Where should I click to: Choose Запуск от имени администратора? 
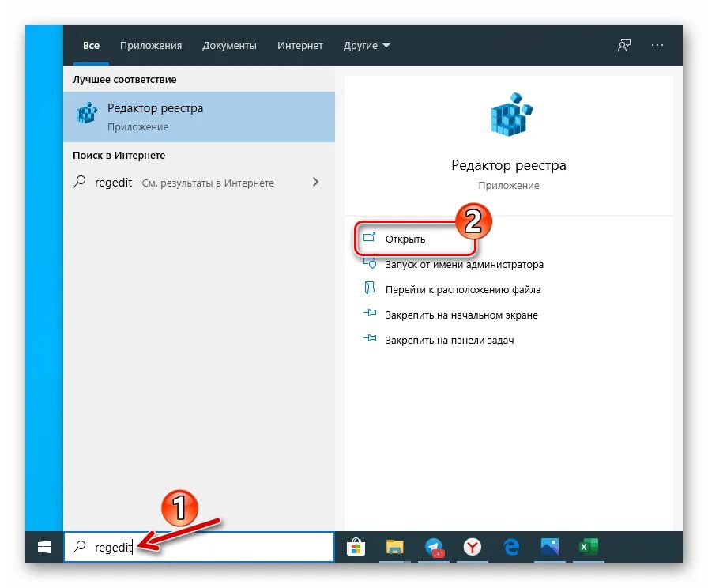(464, 264)
